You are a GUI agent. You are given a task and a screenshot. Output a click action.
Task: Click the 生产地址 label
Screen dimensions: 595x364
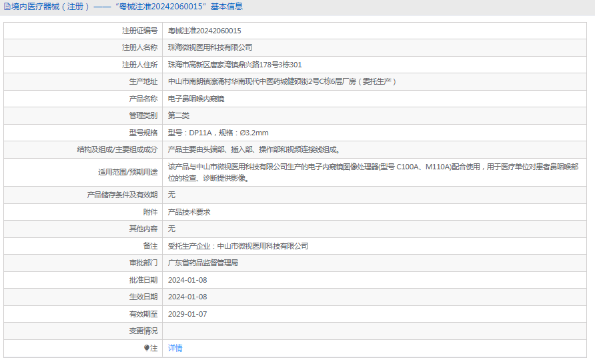(x=143, y=81)
